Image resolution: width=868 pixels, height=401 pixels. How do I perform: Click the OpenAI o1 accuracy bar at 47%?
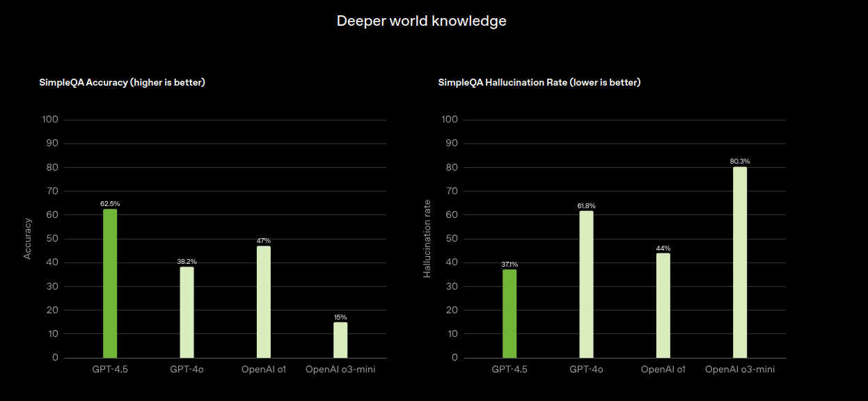click(263, 301)
